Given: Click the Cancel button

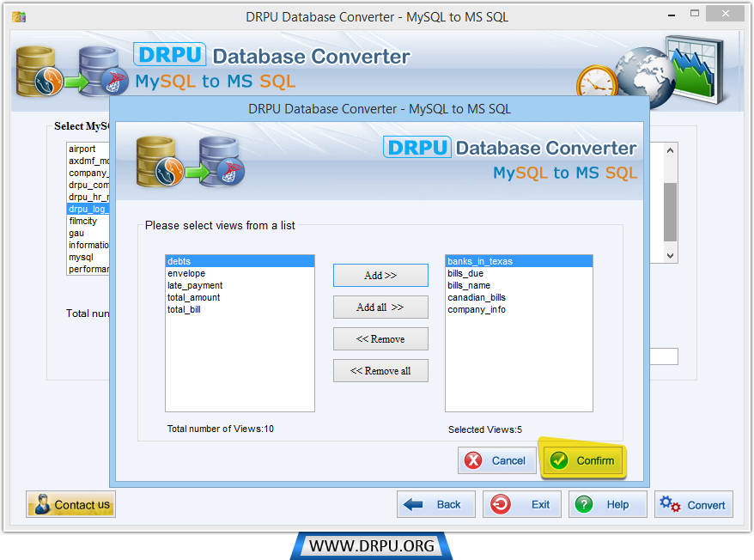Looking at the screenshot, I should click(496, 460).
